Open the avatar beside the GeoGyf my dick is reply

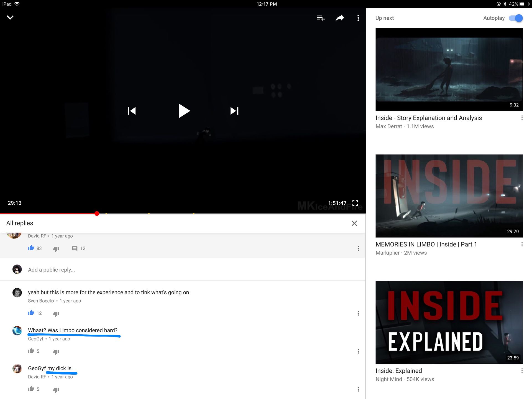point(17,368)
